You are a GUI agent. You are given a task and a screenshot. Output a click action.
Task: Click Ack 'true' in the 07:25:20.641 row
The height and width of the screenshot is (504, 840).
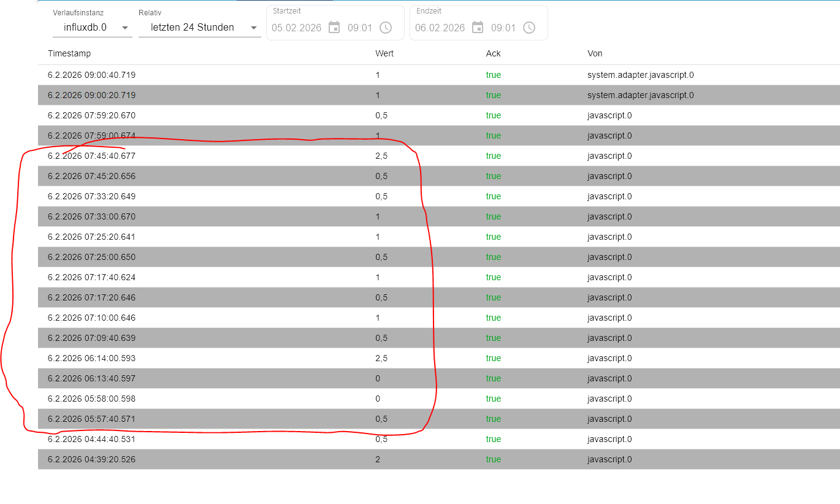(x=494, y=237)
